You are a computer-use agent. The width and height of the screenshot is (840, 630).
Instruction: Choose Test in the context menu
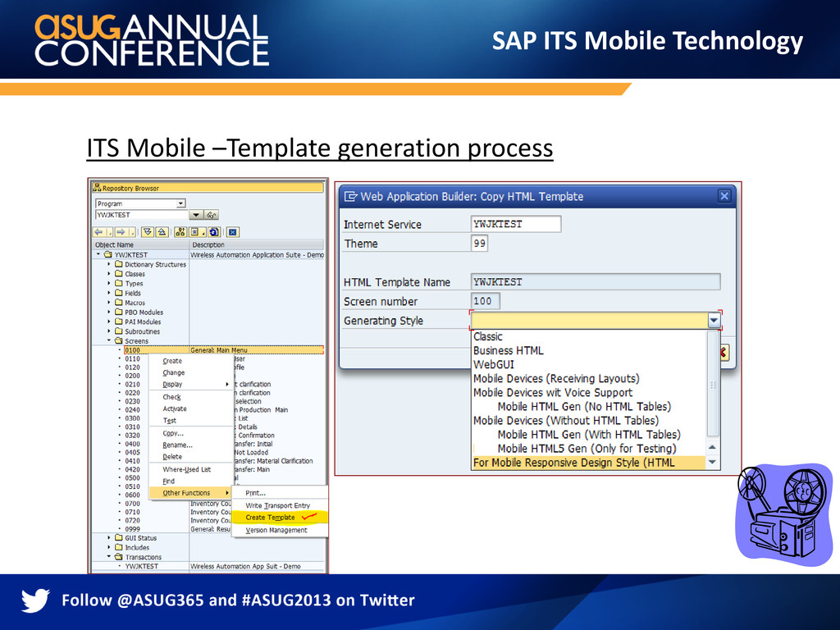pos(190,421)
